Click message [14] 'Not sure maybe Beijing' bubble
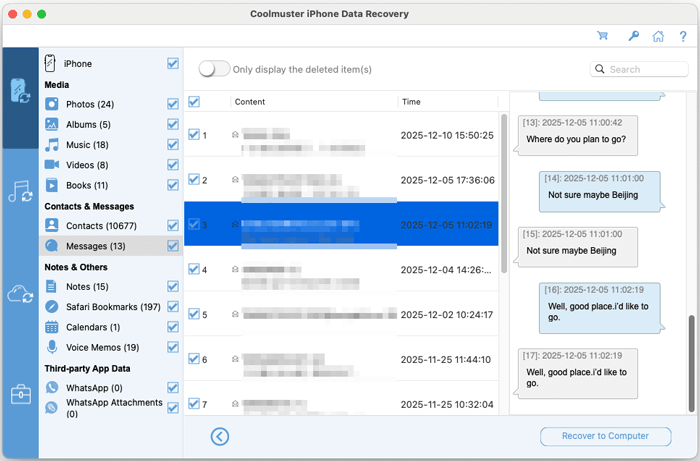 point(601,191)
